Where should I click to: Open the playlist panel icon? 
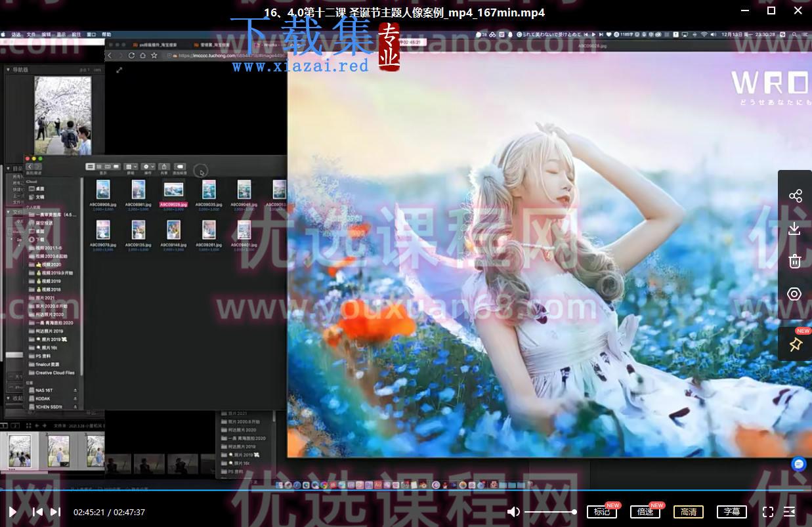coord(790,512)
